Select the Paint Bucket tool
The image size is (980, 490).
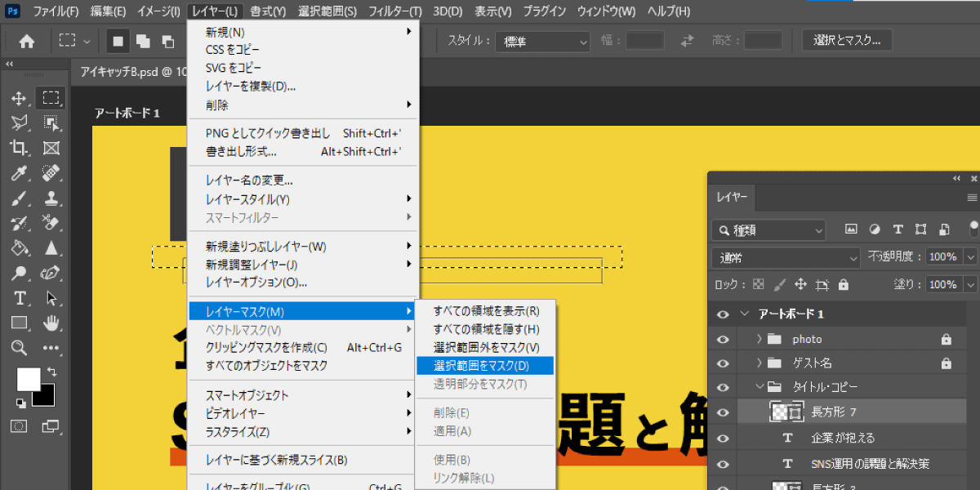[x=20, y=247]
